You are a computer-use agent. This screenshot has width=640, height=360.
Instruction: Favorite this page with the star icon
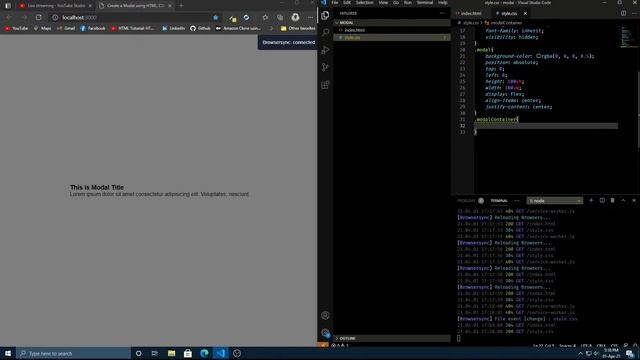(x=216, y=18)
